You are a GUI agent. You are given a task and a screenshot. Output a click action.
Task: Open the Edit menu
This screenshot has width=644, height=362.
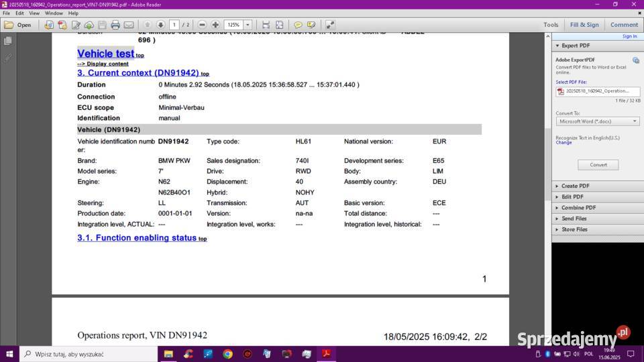pyautogui.click(x=19, y=13)
